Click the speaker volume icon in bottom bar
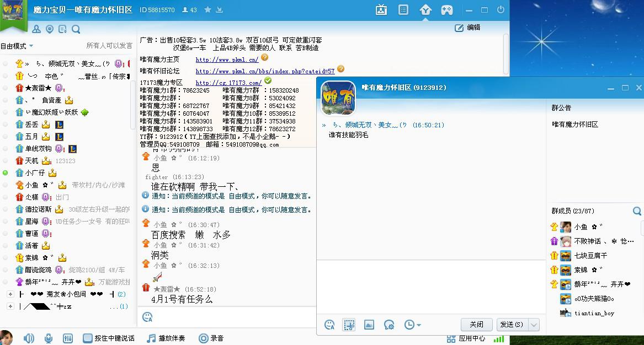This screenshot has width=644, height=345. tap(29, 338)
